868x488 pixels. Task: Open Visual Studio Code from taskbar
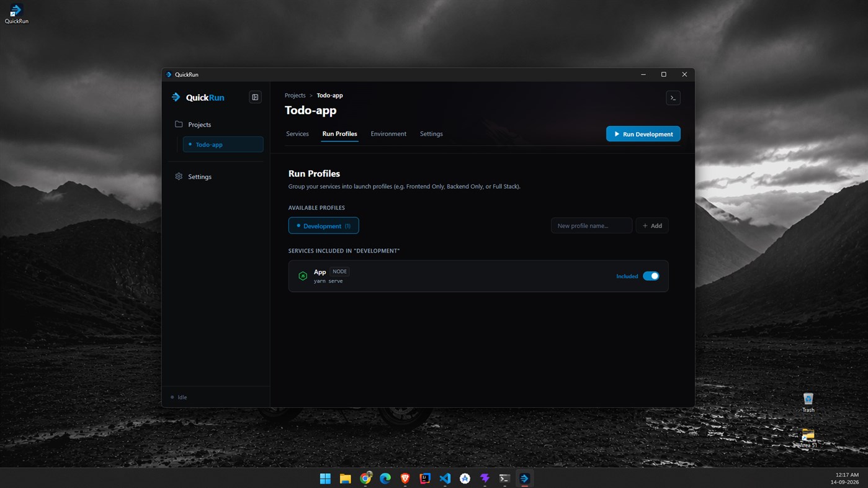pos(445,479)
